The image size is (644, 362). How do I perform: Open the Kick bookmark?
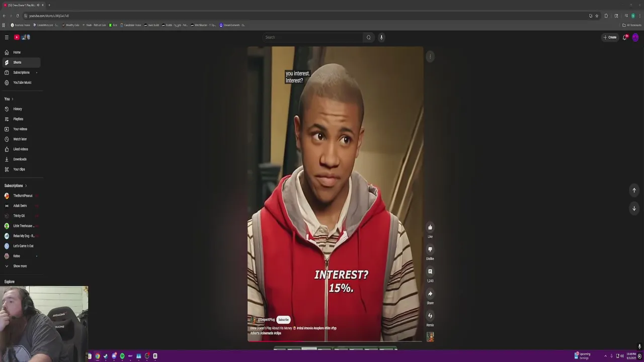click(113, 25)
